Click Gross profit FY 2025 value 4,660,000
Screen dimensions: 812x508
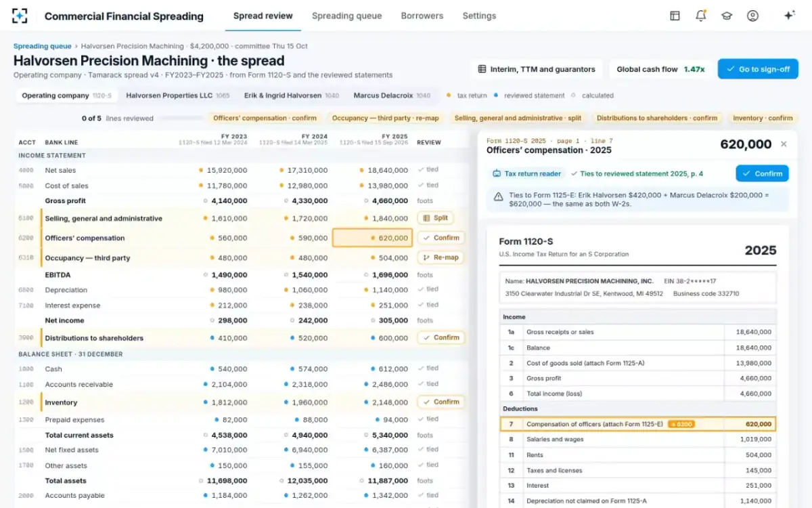click(390, 200)
